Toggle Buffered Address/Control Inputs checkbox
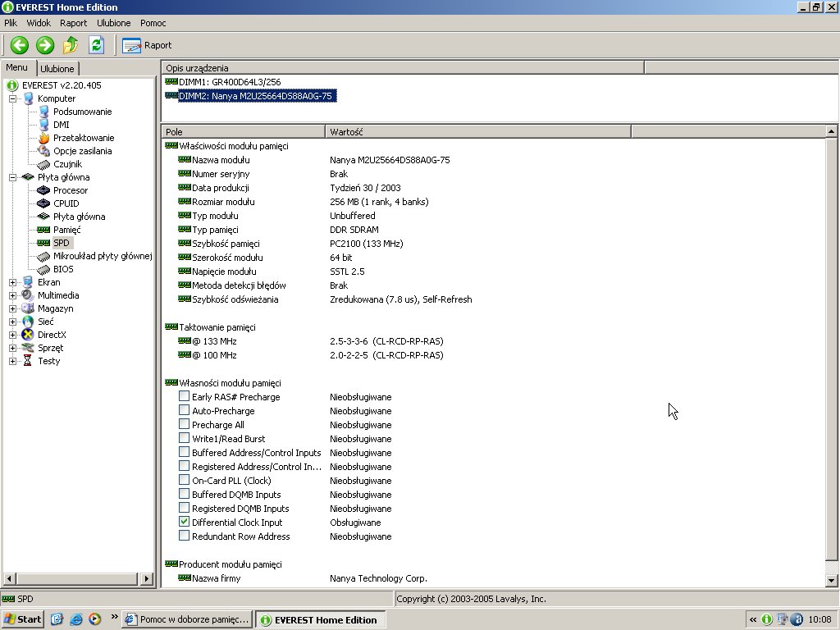Screen dimensions: 840x630 184,452
